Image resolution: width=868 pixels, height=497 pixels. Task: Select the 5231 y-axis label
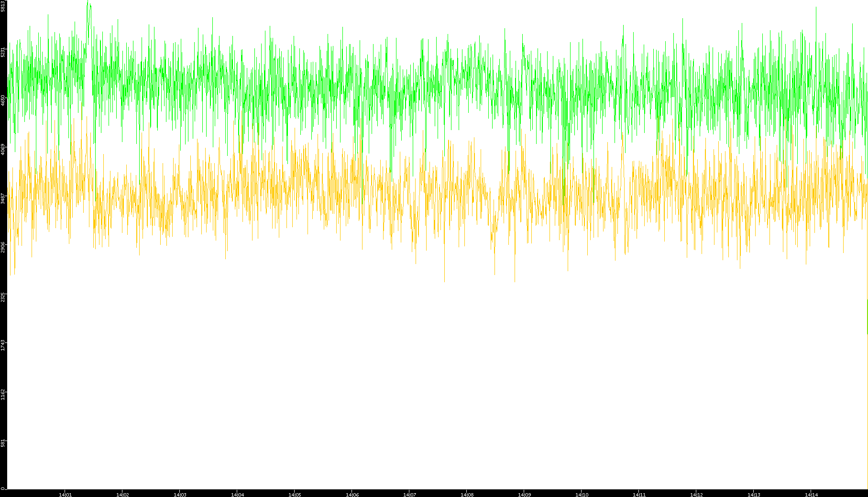pos(3,52)
